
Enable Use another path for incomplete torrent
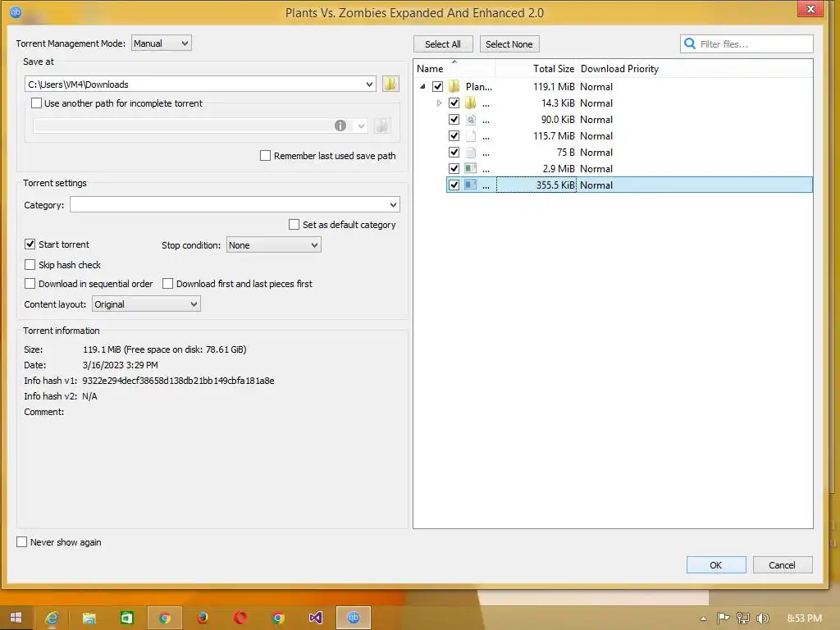pyautogui.click(x=36, y=103)
